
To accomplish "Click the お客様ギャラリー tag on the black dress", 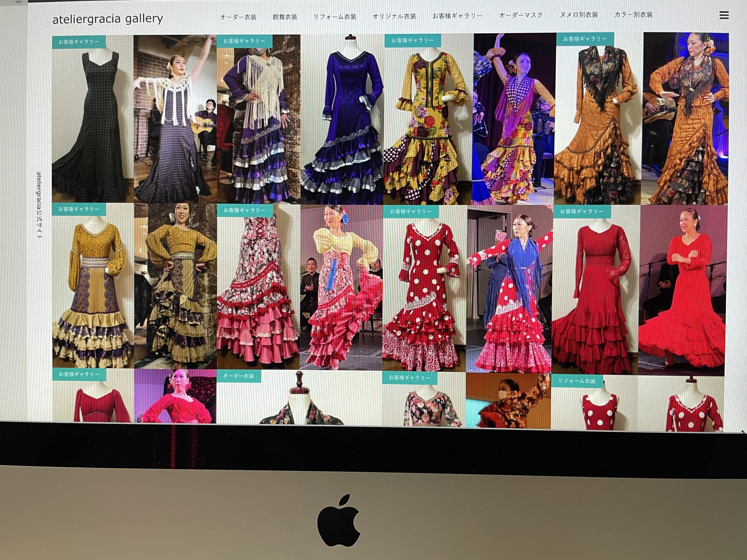I will pyautogui.click(x=79, y=42).
